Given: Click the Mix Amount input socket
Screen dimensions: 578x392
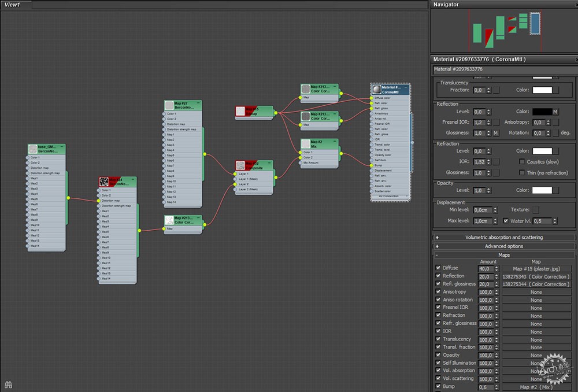Looking at the screenshot, I should [x=301, y=162].
